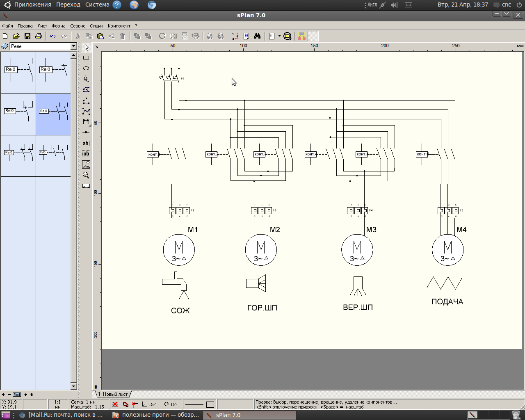
Task: Open the line style selector in status bar
Action: coord(194,404)
